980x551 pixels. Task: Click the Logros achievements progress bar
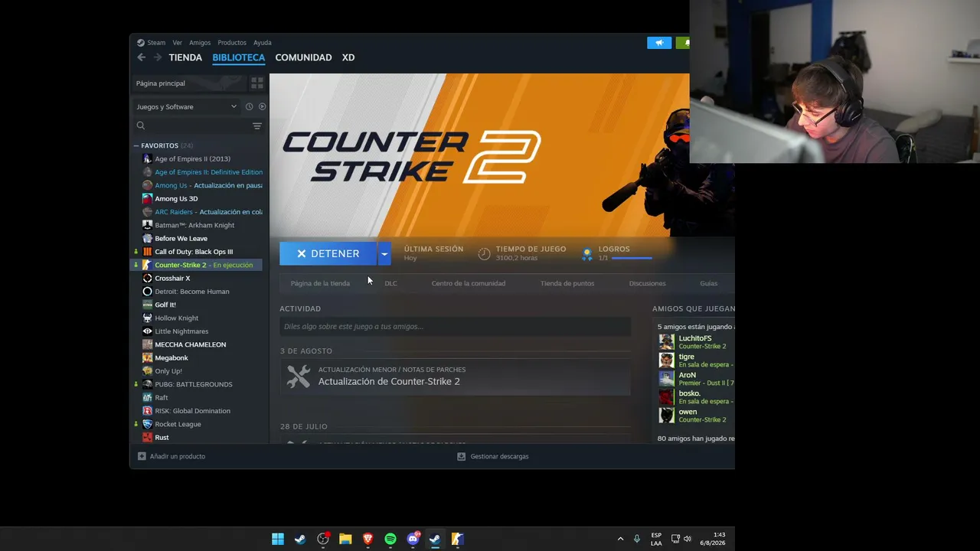tap(632, 259)
